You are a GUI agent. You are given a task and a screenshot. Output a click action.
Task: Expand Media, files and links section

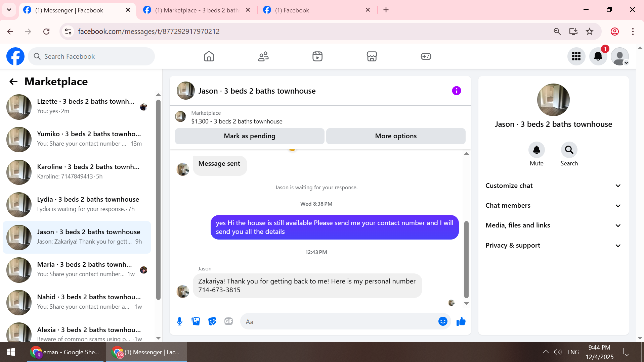tap(553, 225)
